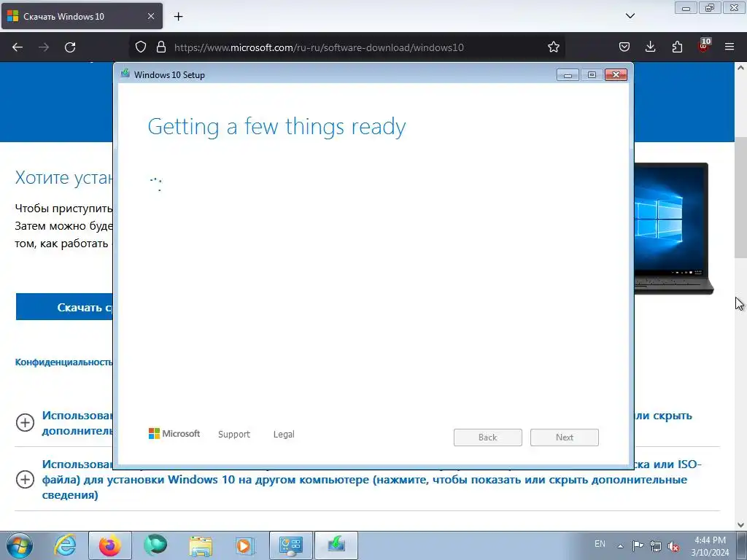747x560 pixels.
Task: Open the Firefox hamburger menu
Action: (729, 47)
